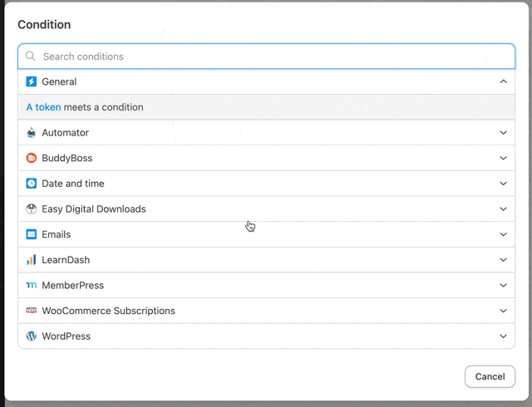Cancel the Condition dialog

coord(490,376)
